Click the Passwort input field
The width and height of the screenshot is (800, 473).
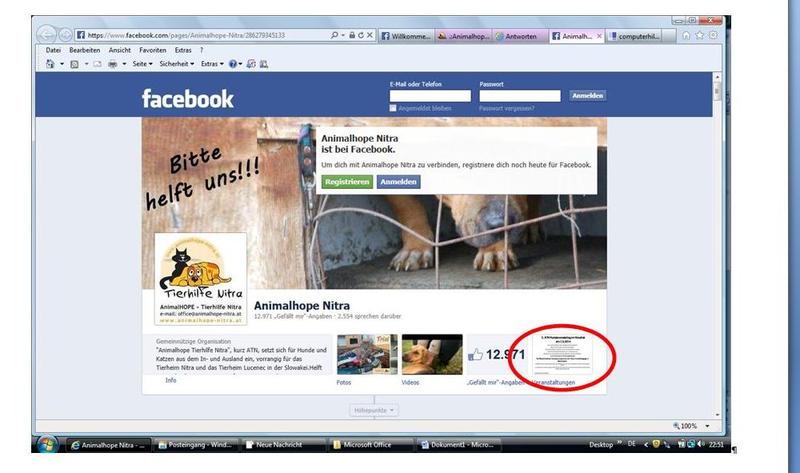(520, 96)
